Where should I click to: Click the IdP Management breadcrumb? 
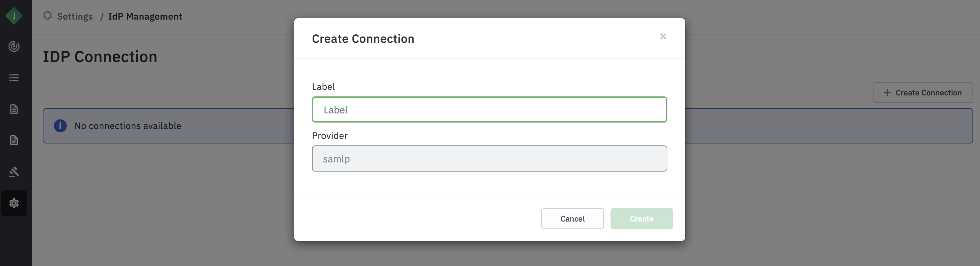point(145,16)
